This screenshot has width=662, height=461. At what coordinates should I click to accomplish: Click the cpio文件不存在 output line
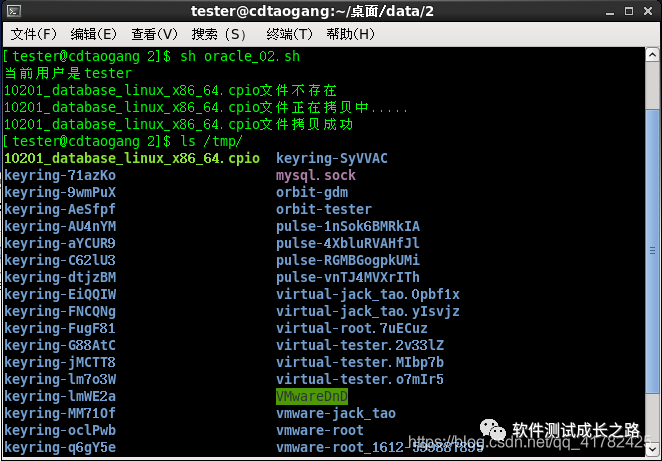[170, 90]
